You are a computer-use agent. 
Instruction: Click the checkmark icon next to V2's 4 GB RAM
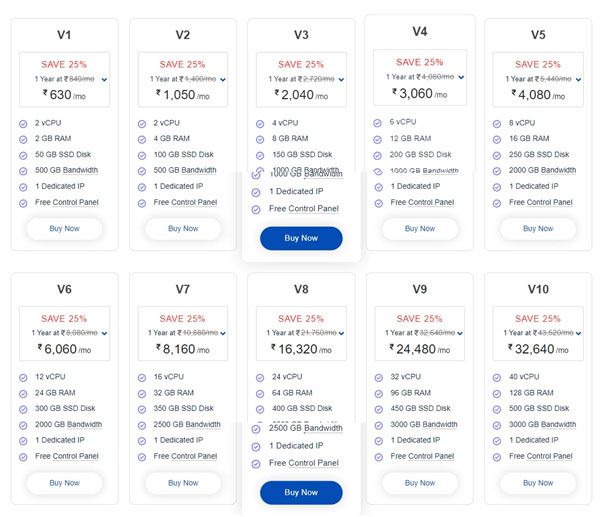point(142,139)
